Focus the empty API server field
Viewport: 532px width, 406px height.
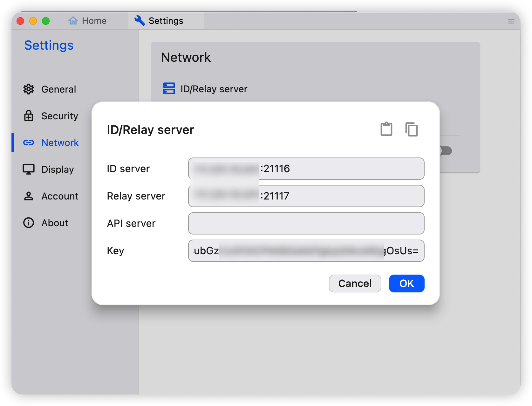click(x=306, y=223)
